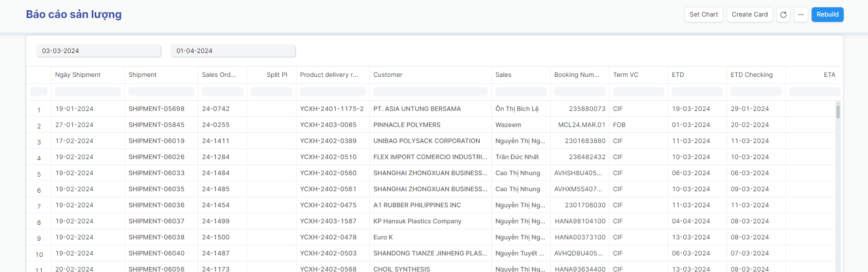
Task: Click the filter box under Term VC
Action: point(638,91)
